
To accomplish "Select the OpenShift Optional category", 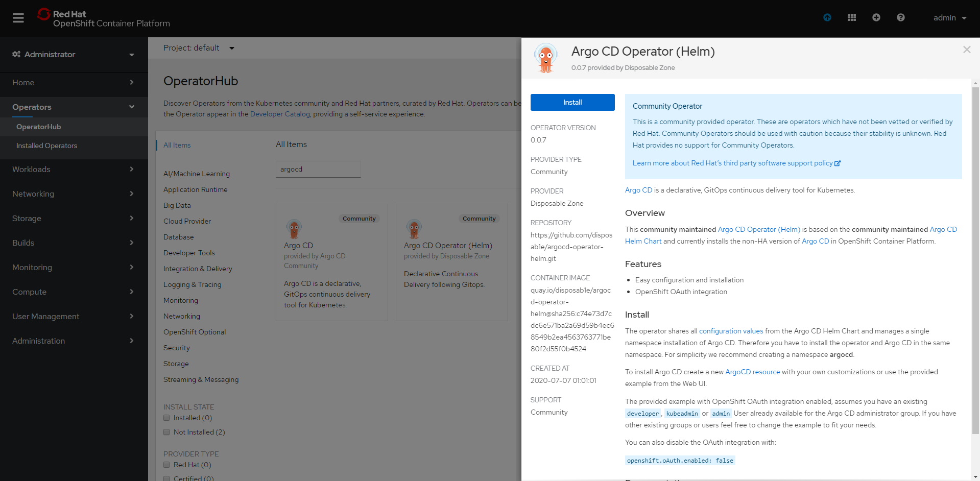I will point(195,332).
